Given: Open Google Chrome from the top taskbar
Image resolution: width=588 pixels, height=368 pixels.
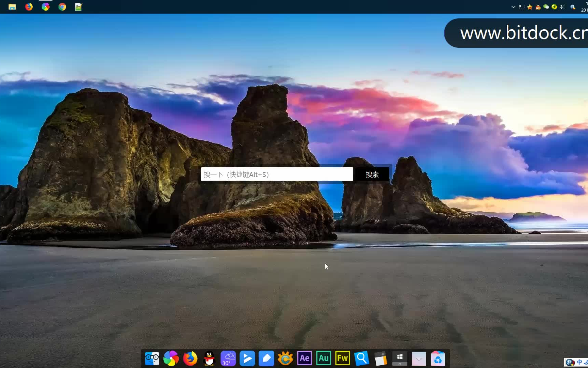Looking at the screenshot, I should click(x=62, y=7).
